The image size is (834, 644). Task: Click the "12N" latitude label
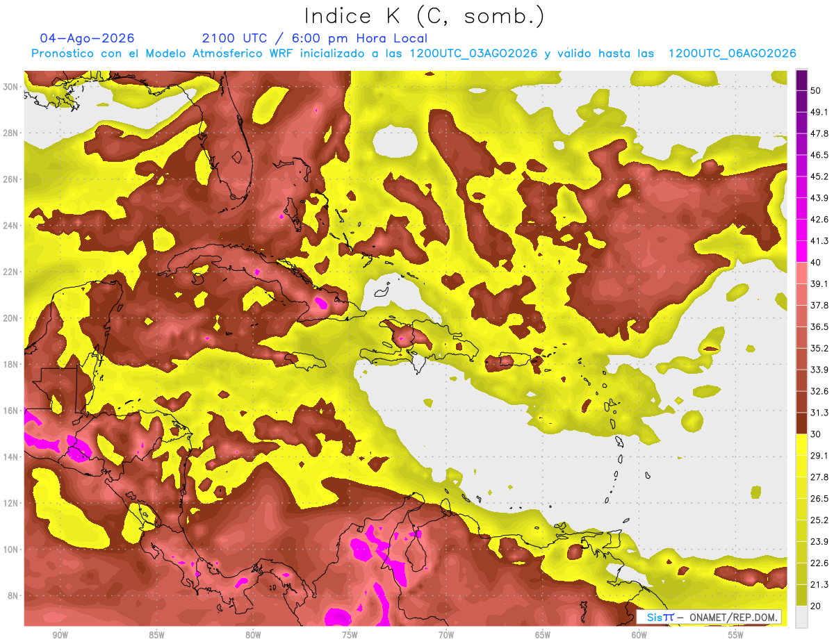[x=10, y=503]
